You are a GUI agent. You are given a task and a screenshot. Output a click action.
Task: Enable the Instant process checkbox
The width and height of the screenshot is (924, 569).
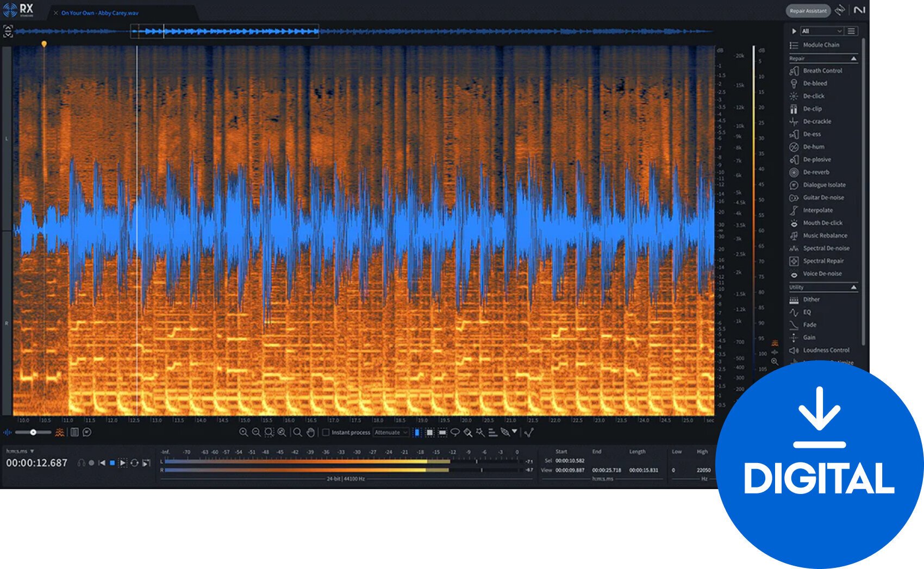(326, 433)
